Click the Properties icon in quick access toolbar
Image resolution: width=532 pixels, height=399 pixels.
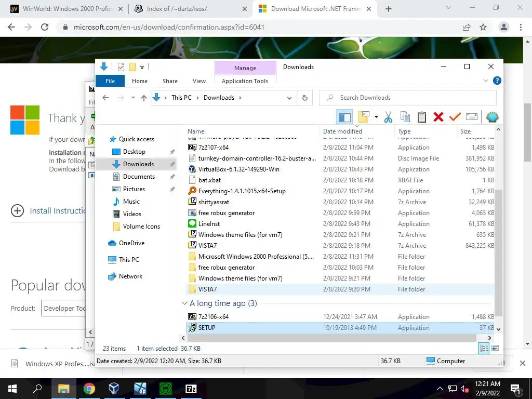coord(121,67)
